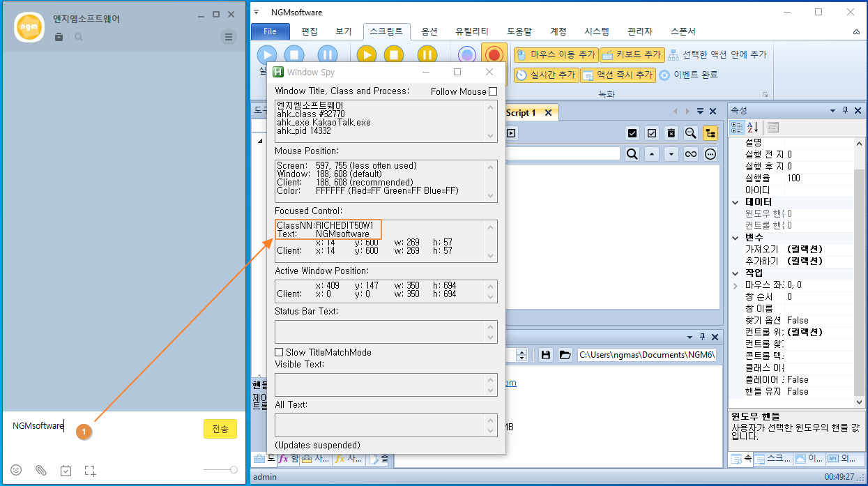Open the 시스템 ribbon tab
868x486 pixels.
597,31
